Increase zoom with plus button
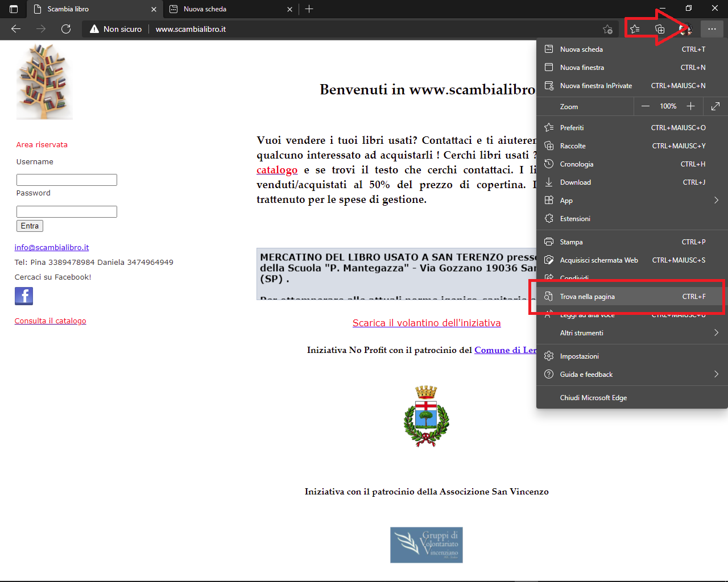 point(690,106)
